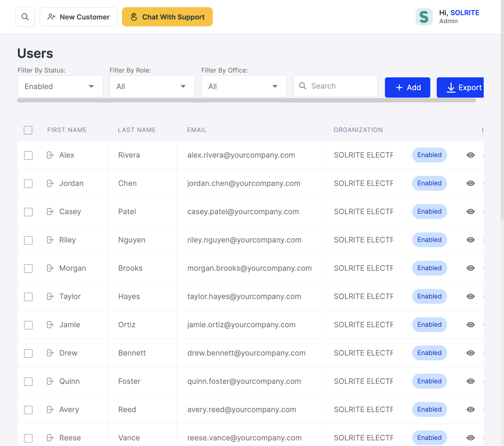The height and width of the screenshot is (446, 504).
Task: Focus the users Search field
Action: click(x=336, y=86)
